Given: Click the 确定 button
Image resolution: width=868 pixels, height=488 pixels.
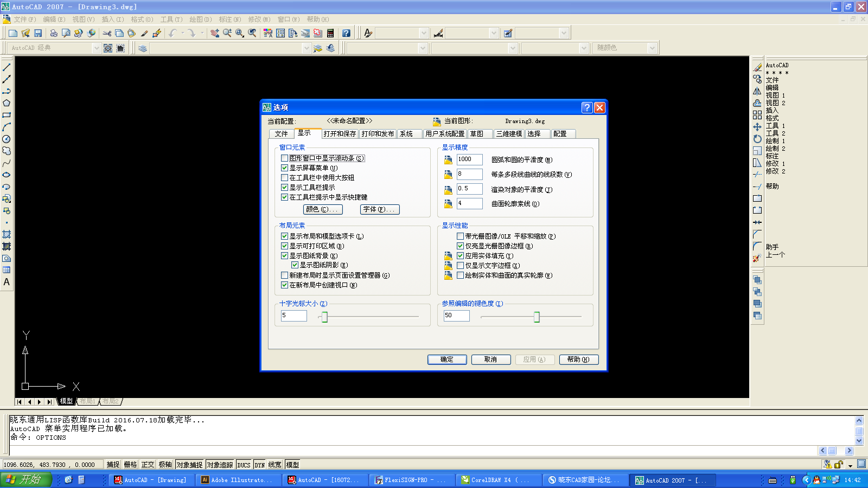Looking at the screenshot, I should [x=447, y=359].
